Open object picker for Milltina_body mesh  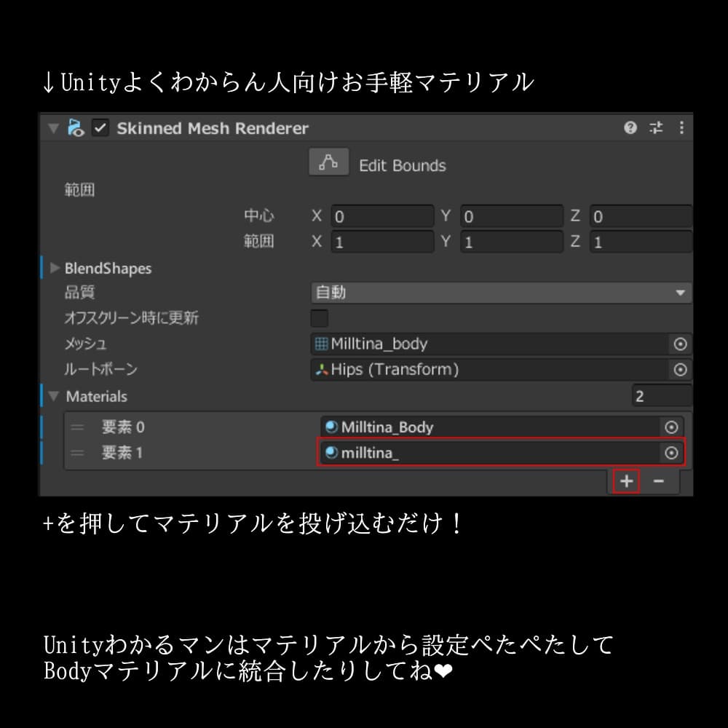(x=680, y=344)
